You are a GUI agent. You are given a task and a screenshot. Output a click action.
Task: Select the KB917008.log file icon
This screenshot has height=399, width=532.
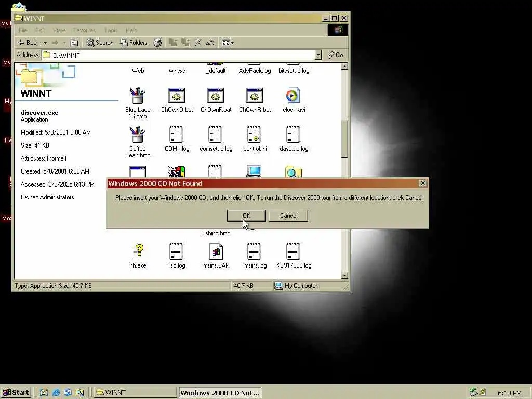[294, 252]
